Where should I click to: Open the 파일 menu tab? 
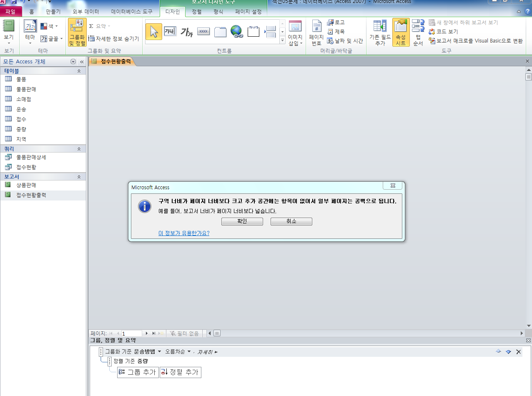tap(10, 12)
